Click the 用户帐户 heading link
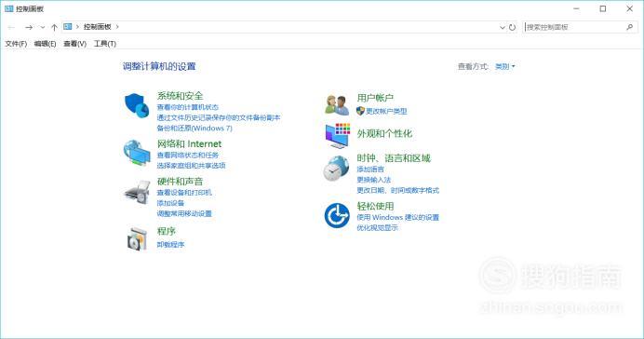Image resolution: width=644 pixels, height=339 pixels. [x=375, y=98]
